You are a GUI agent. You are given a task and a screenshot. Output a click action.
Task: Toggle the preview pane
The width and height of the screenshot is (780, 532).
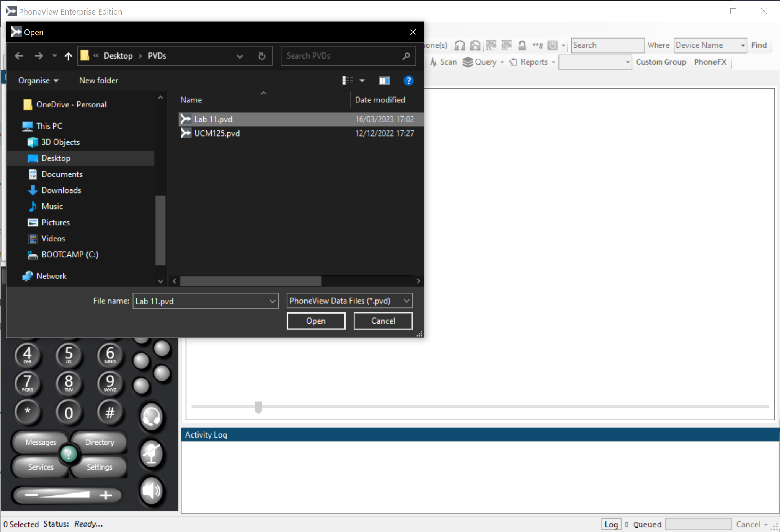pyautogui.click(x=384, y=80)
